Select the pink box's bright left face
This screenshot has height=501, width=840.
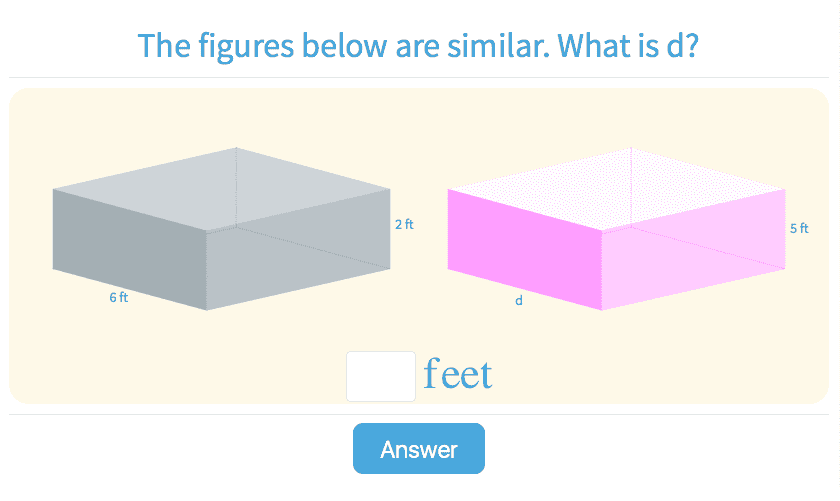(x=523, y=248)
